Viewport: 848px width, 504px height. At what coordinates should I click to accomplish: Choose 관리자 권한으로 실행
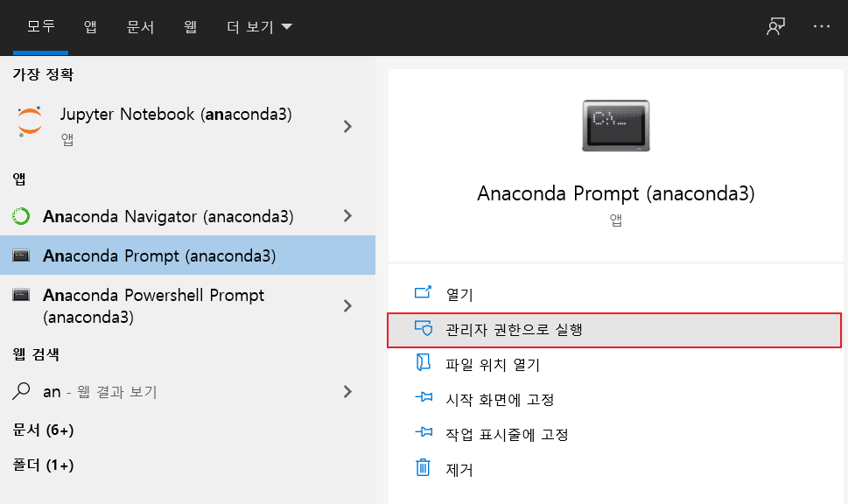[x=615, y=330]
